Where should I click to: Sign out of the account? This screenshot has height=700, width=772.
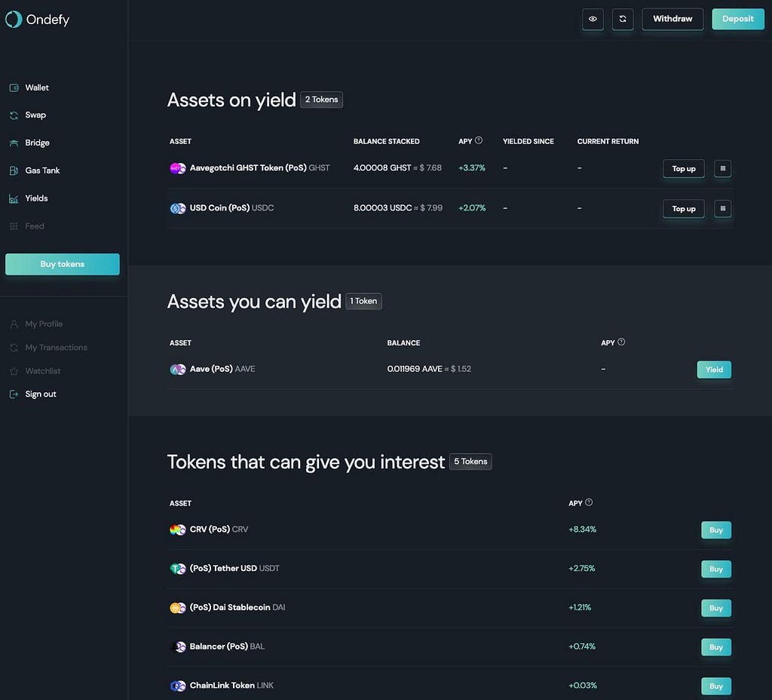(x=41, y=394)
